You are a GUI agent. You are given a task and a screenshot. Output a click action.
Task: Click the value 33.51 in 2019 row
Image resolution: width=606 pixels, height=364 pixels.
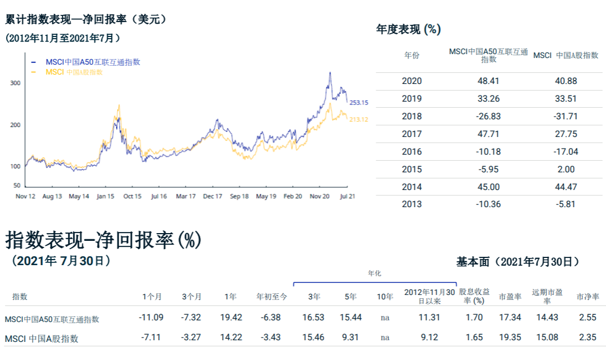click(x=566, y=98)
